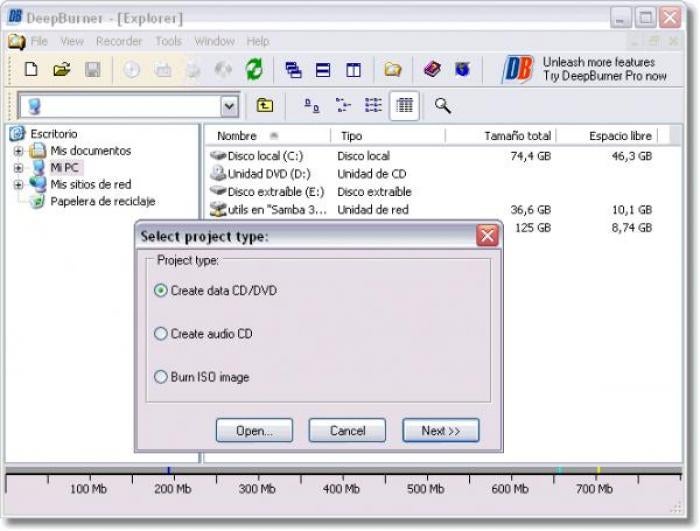Switch to large icons view
The image size is (700, 531).
click(312, 106)
